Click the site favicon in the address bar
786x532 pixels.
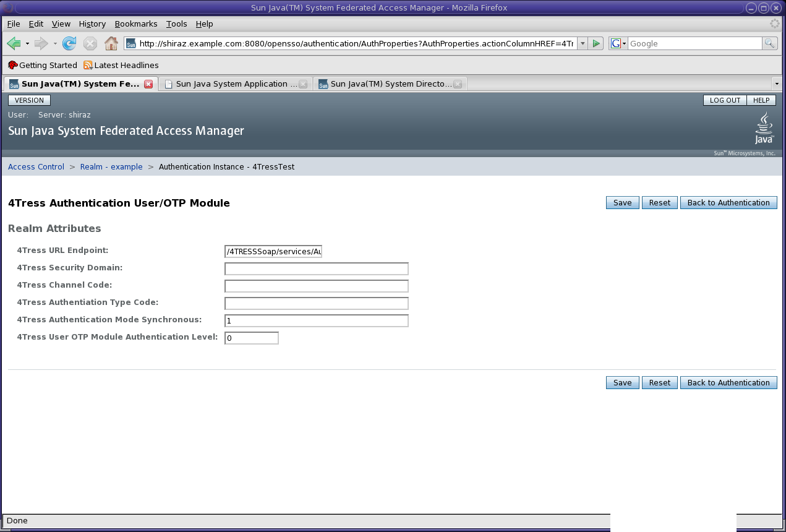pyautogui.click(x=130, y=43)
